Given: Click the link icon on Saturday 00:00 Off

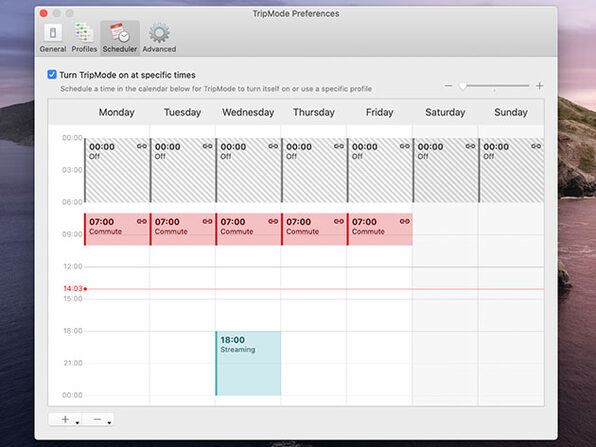Looking at the screenshot, I should coord(470,146).
